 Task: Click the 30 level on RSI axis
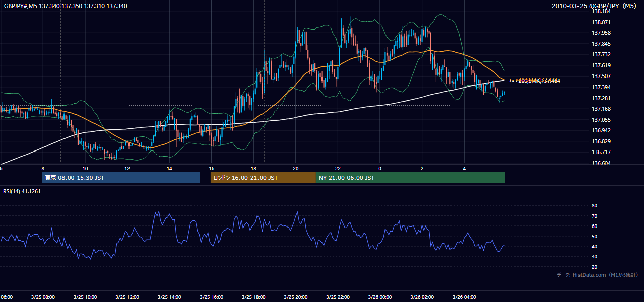(594, 257)
